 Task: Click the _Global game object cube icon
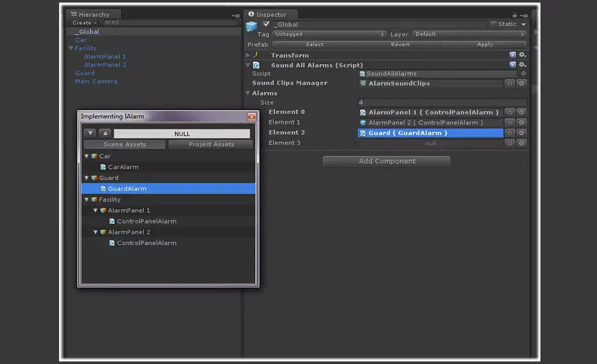tap(251, 26)
